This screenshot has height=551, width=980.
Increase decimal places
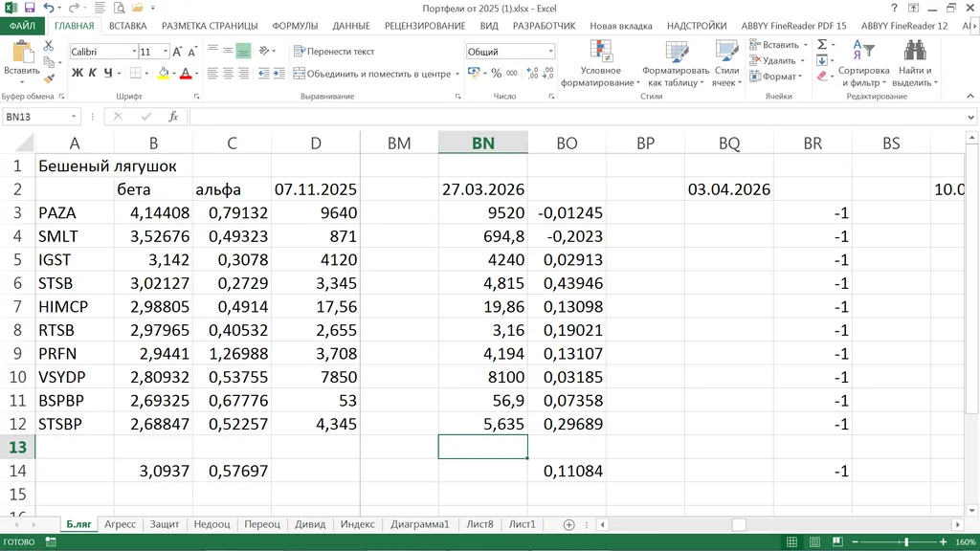pyautogui.click(x=532, y=74)
